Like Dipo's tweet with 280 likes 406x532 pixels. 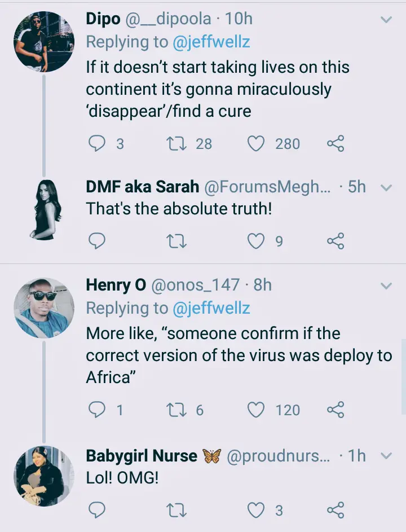pos(256,143)
